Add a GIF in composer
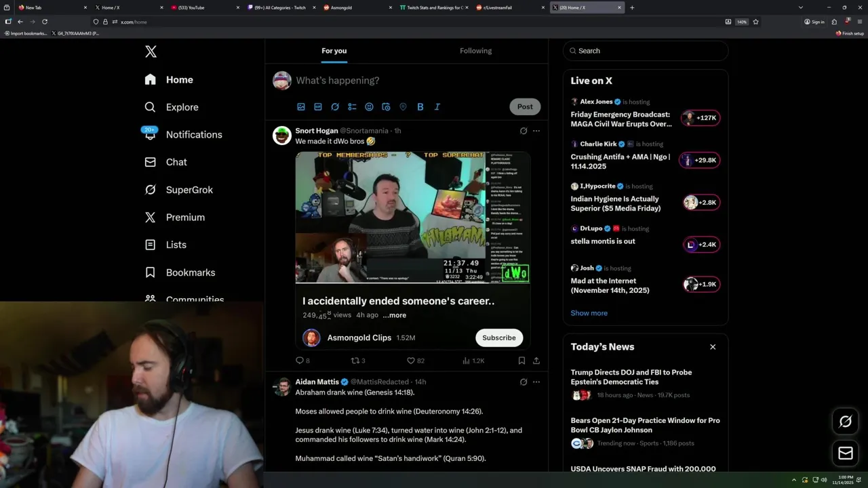 point(318,107)
